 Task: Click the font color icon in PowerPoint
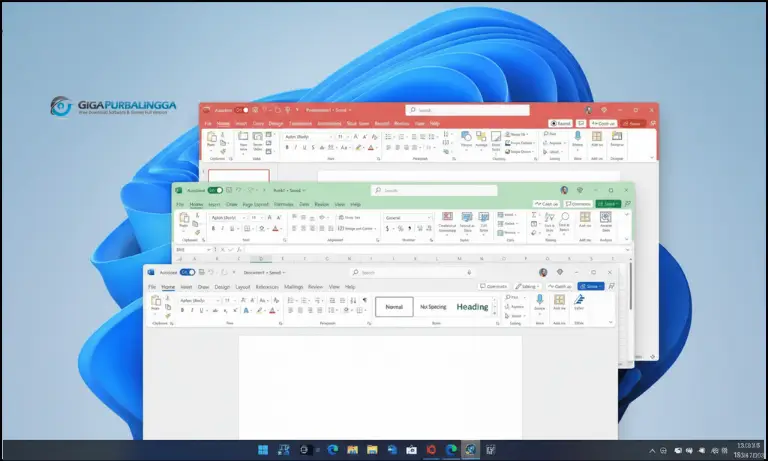tap(371, 147)
